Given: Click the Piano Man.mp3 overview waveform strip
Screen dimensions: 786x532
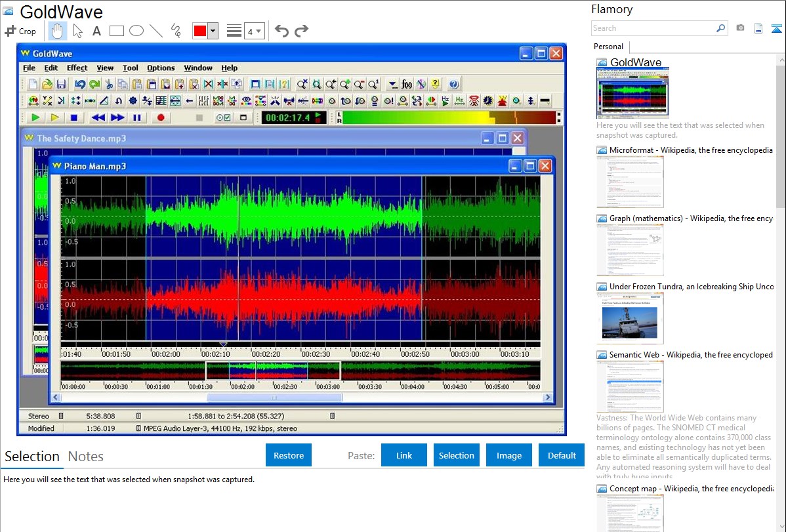Looking at the screenshot, I should coord(300,371).
